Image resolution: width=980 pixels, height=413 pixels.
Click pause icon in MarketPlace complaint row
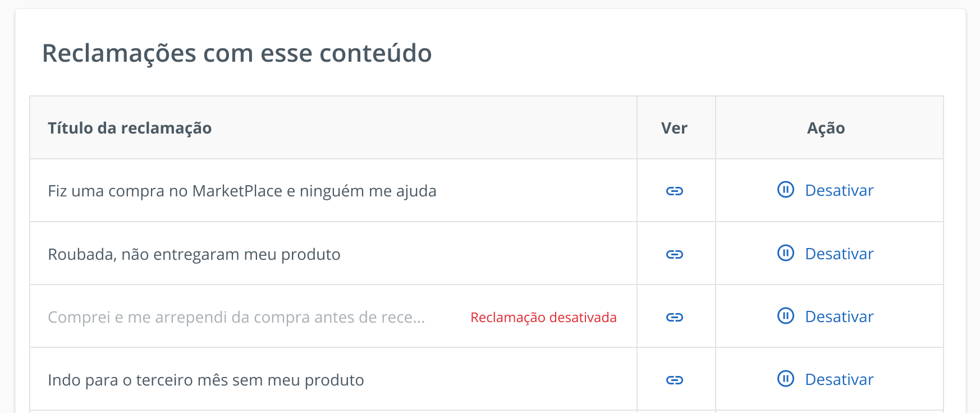point(786,190)
